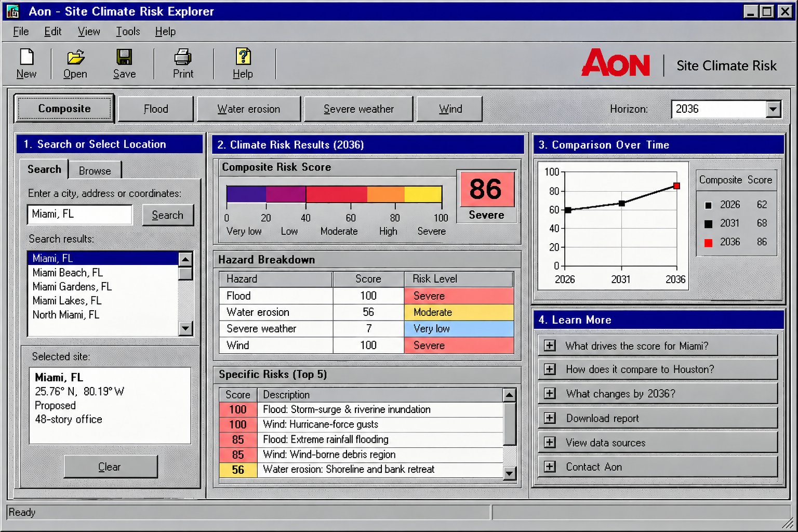Select 'Flood: Extreme rainfall flooding' row
The image size is (798, 532).
point(361,440)
